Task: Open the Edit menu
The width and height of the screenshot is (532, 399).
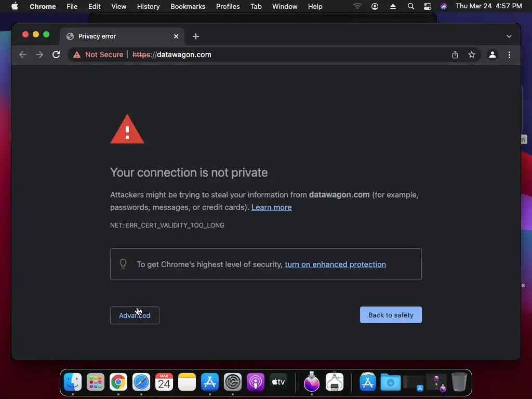Action: pos(95,6)
